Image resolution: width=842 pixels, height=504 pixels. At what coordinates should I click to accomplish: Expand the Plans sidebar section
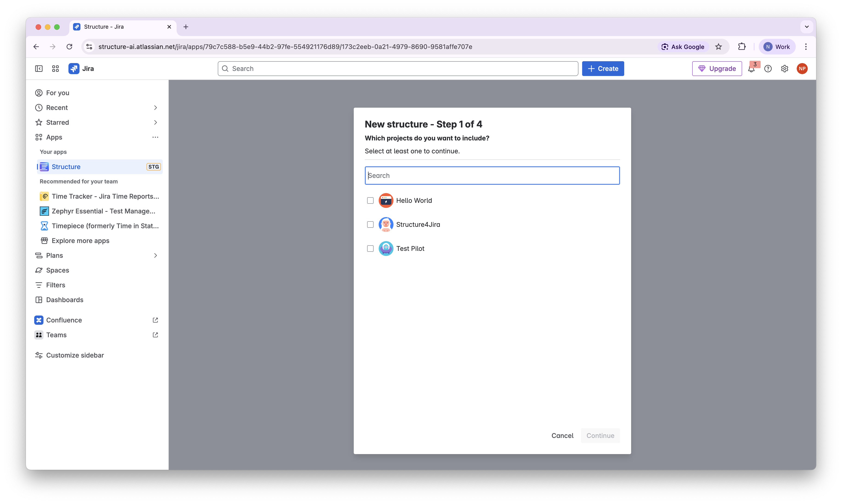click(155, 255)
